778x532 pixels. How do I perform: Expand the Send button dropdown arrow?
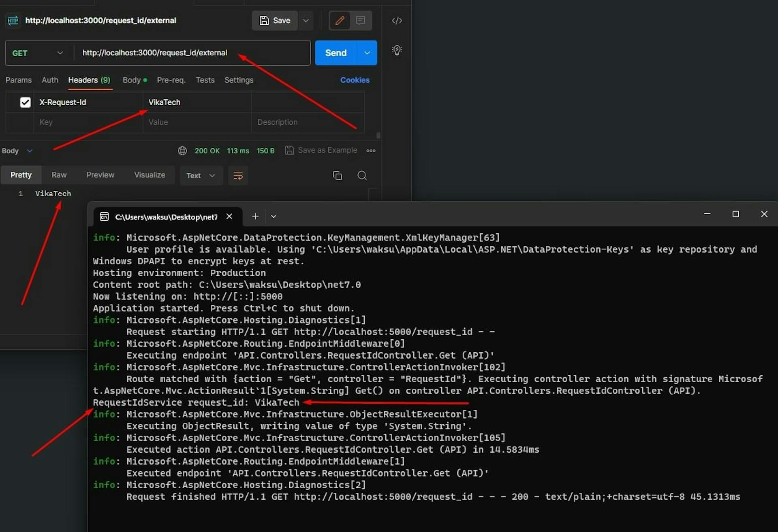click(367, 53)
